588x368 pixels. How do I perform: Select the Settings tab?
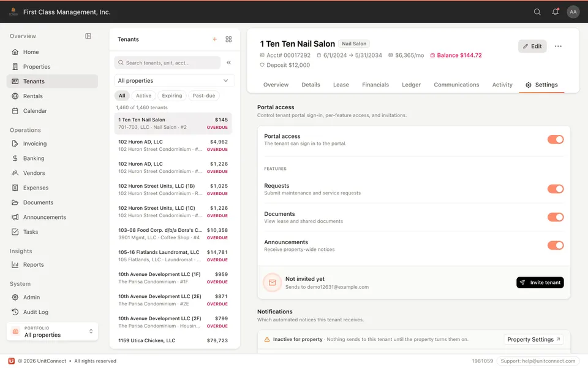[x=541, y=85]
